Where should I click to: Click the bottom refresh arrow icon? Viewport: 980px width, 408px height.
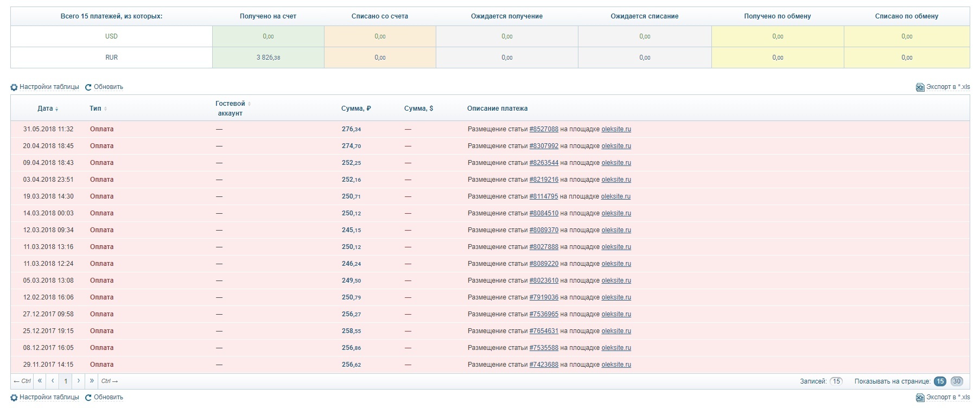[x=88, y=398]
